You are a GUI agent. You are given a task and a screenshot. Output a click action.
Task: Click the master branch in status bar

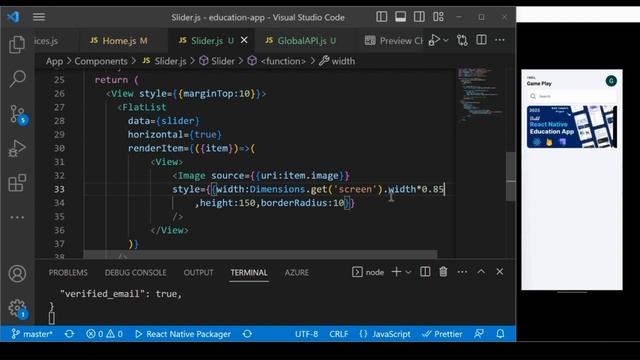pos(32,334)
